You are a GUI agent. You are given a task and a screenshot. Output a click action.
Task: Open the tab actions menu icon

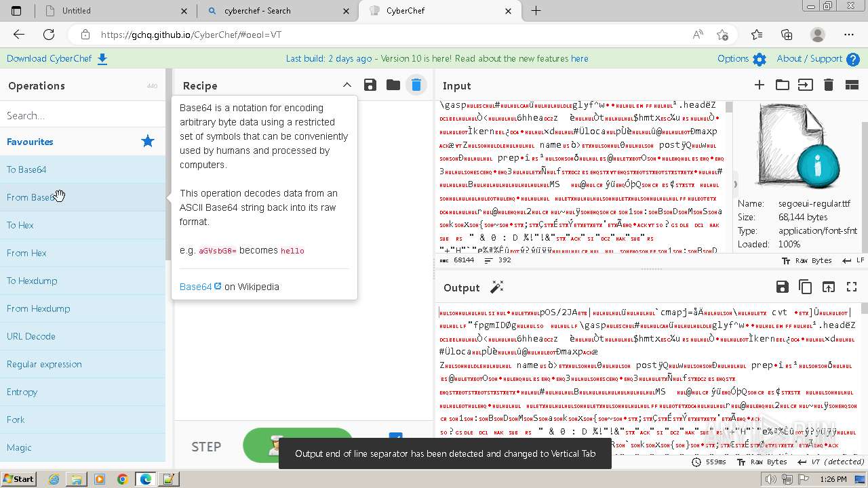point(16,11)
